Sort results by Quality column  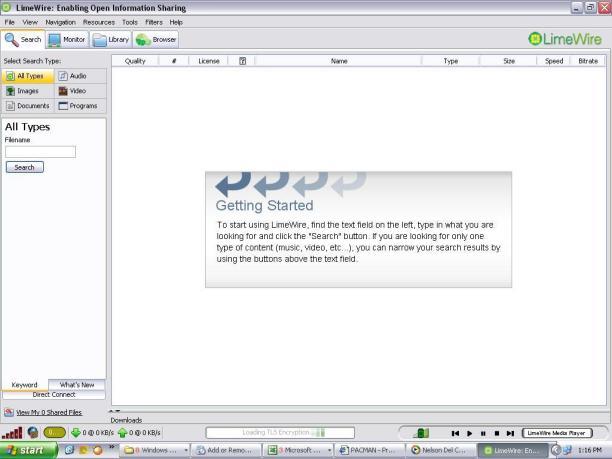(x=135, y=61)
